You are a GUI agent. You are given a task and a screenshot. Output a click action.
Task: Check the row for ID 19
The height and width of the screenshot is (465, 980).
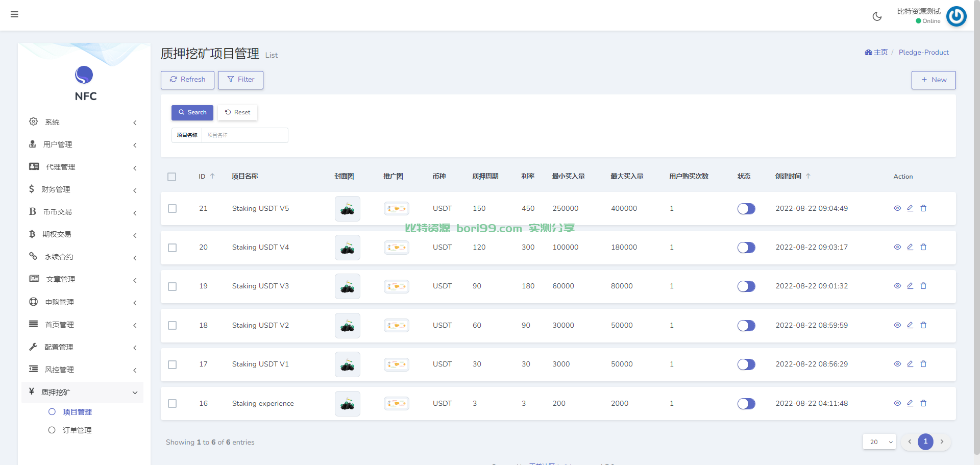click(173, 286)
